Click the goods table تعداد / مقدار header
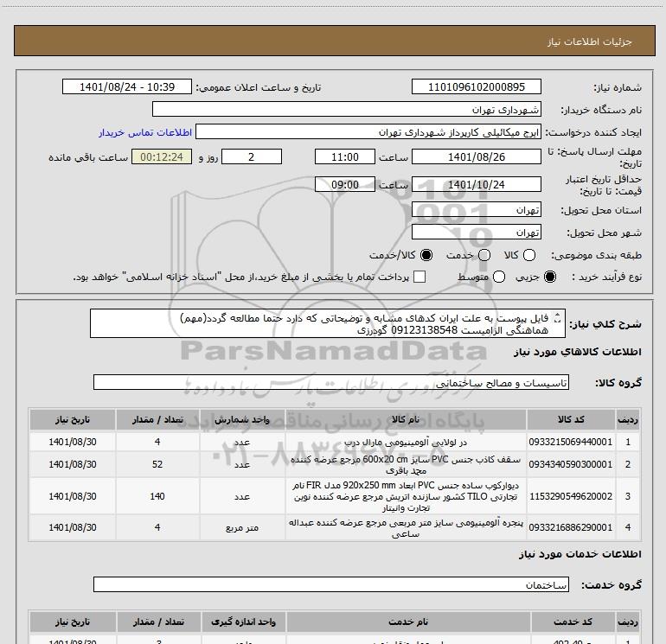 coord(157,419)
